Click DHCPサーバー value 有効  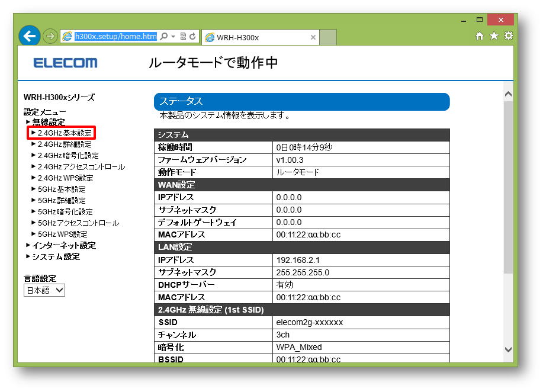pos(284,285)
